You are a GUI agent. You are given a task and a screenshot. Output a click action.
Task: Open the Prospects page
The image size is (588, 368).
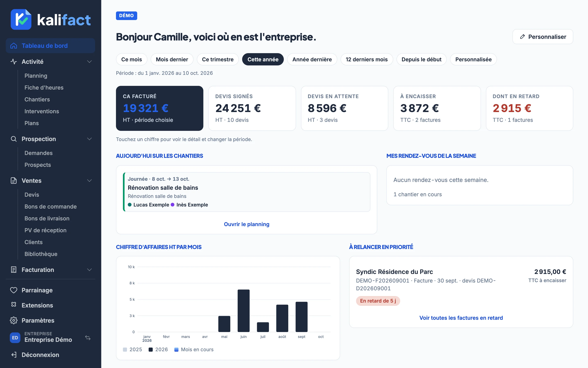[38, 165]
